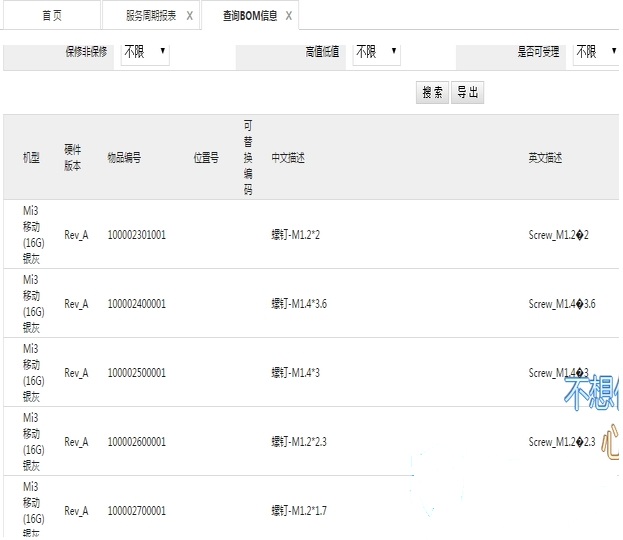Click the 机型 column header
This screenshot has width=623, height=540.
(x=31, y=158)
